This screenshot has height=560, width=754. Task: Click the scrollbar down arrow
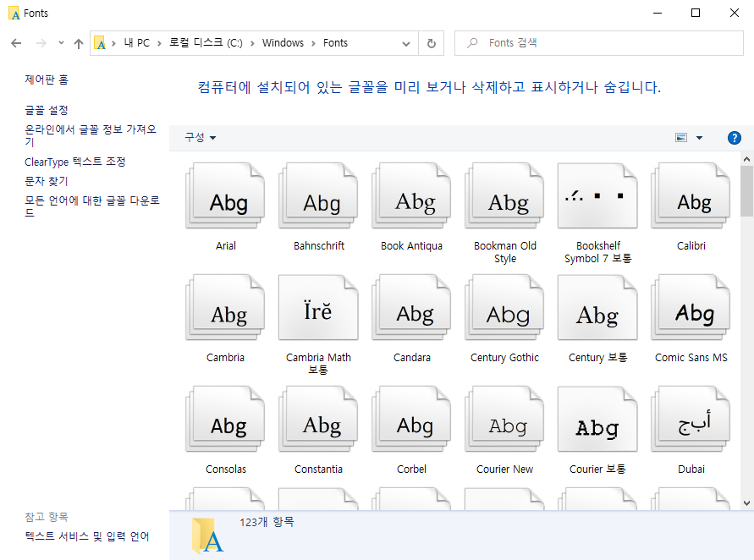point(746,503)
